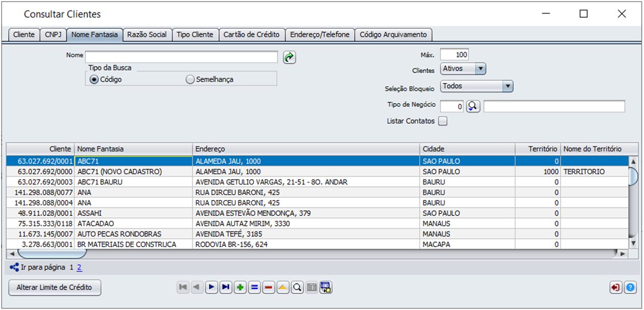The height and width of the screenshot is (310, 644).
Task: Switch to CNPJ tab
Action: coord(53,34)
